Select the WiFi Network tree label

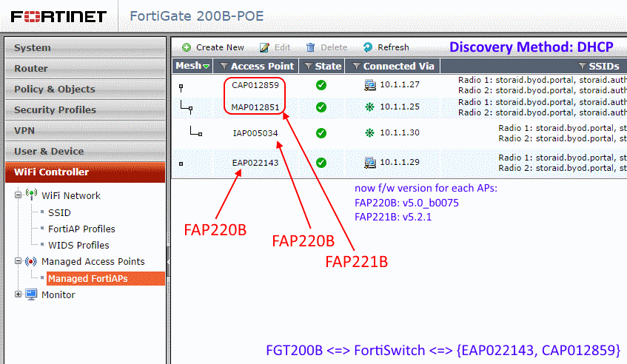coord(71,196)
